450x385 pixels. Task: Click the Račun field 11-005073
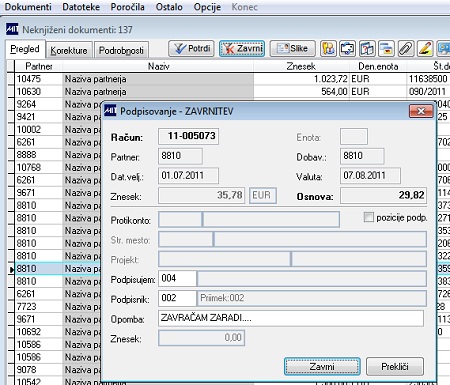pyautogui.click(x=188, y=136)
